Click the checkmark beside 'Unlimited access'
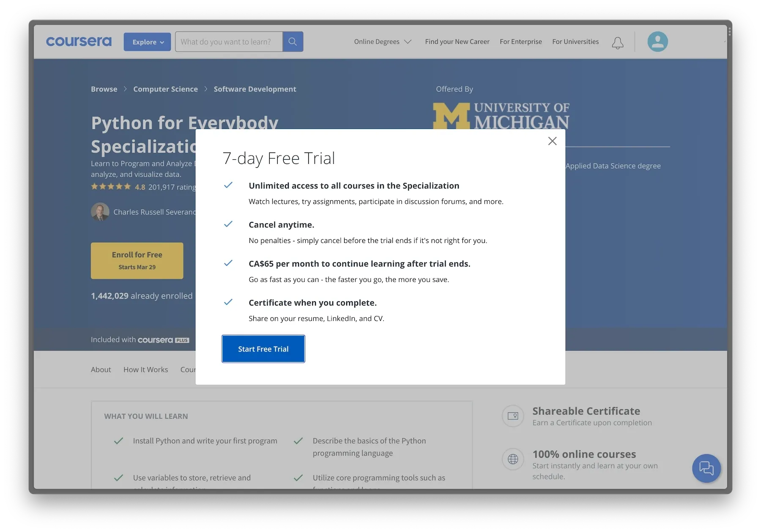This screenshot has height=532, width=761. click(x=228, y=185)
